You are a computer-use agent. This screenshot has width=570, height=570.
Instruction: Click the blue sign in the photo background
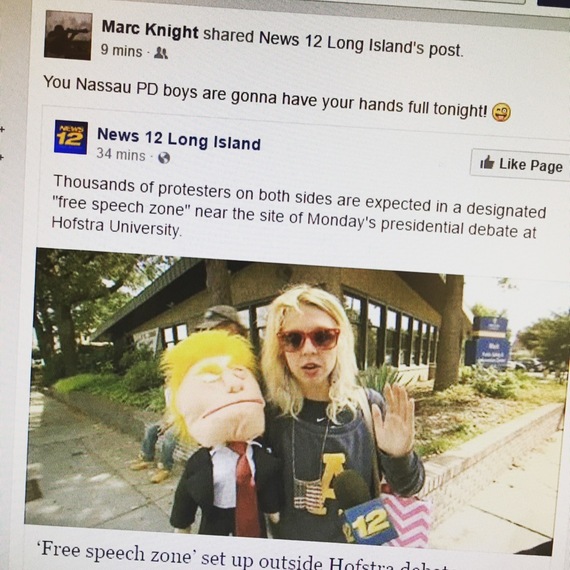click(488, 342)
